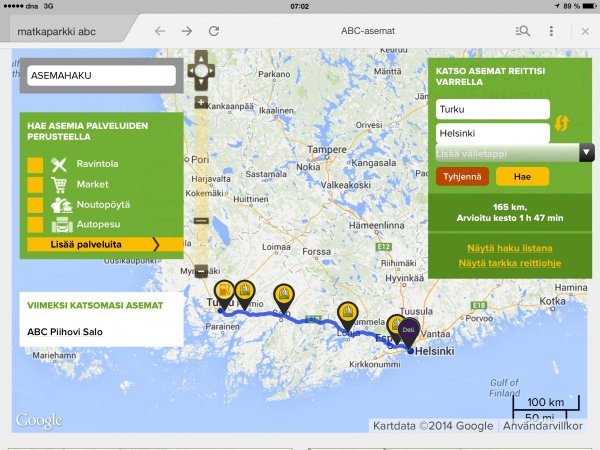Open the three-dot browser menu
The height and width of the screenshot is (450, 600).
pyautogui.click(x=551, y=31)
